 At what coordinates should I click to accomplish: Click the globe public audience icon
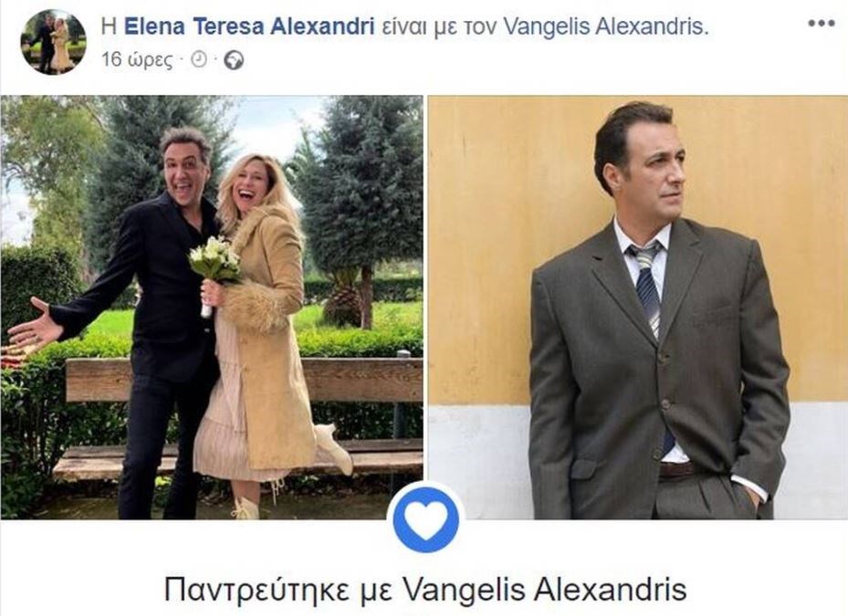234,60
